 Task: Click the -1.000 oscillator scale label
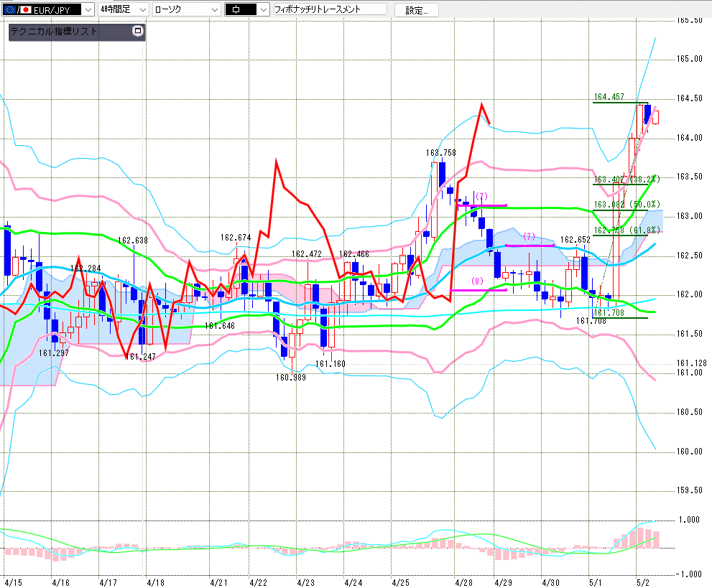689,574
